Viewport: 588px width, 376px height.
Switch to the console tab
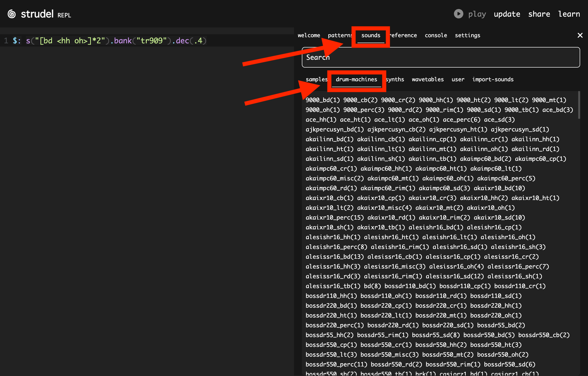[436, 35]
